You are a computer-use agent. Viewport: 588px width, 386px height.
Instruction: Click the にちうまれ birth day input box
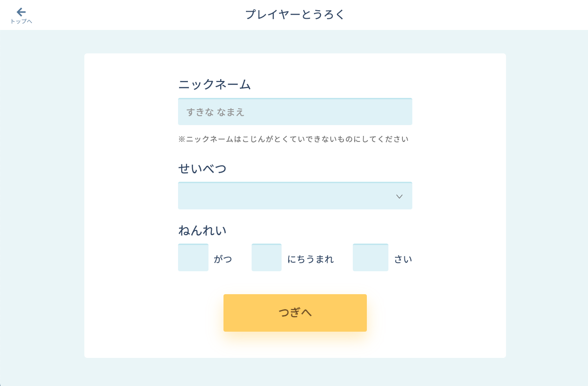click(x=267, y=257)
